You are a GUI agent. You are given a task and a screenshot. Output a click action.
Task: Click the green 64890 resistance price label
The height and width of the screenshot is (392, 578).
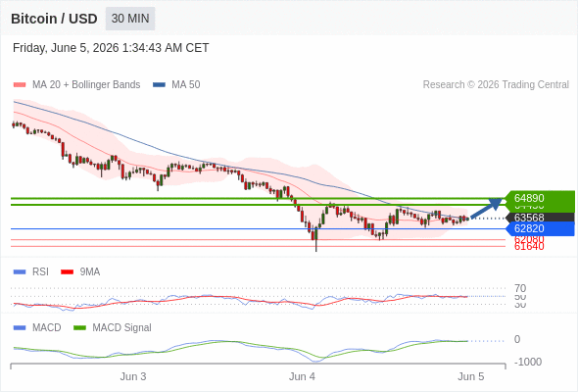541,198
